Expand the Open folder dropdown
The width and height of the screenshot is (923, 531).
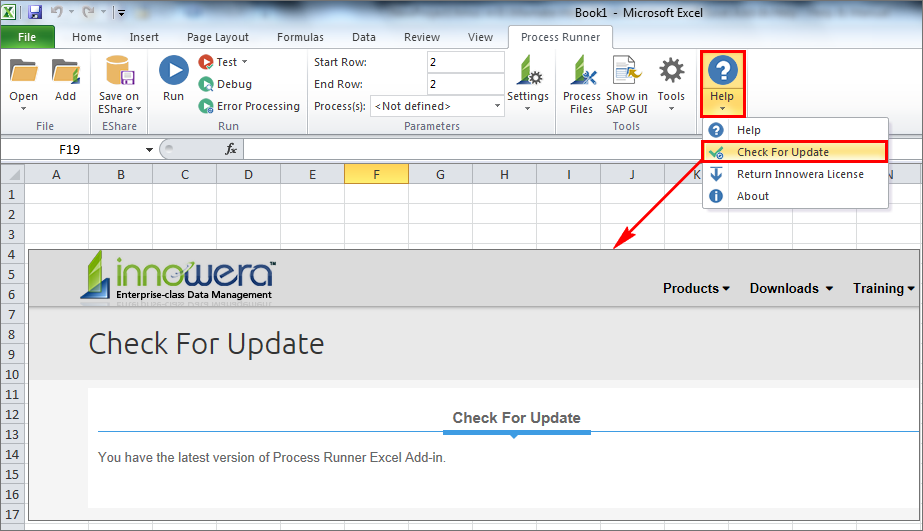24,108
